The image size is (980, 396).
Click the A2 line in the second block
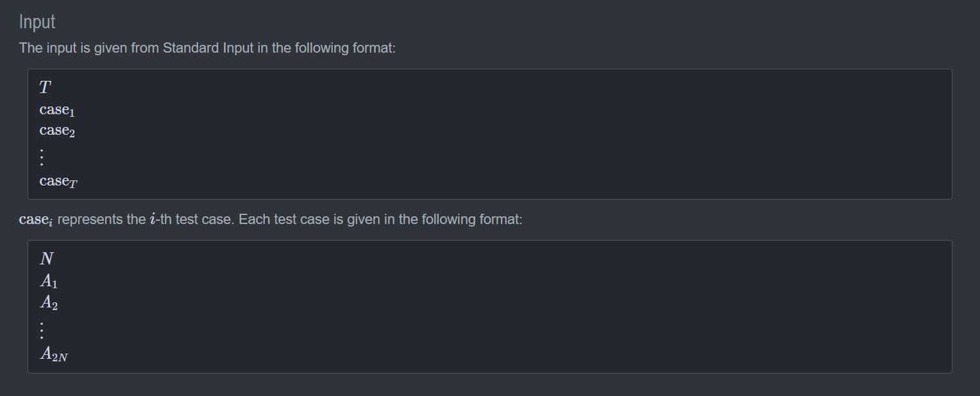(x=49, y=302)
